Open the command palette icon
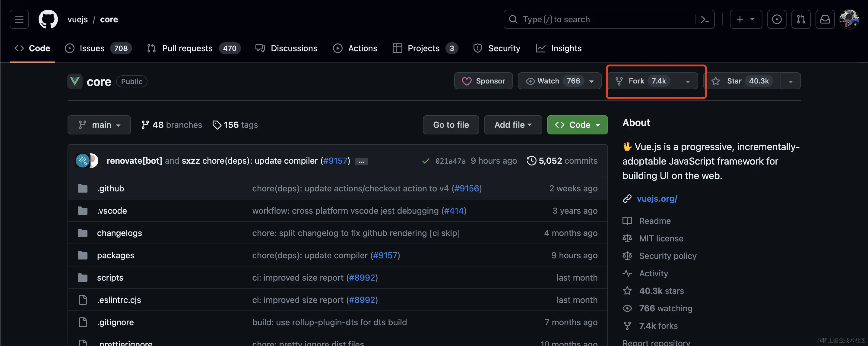 coord(705,19)
